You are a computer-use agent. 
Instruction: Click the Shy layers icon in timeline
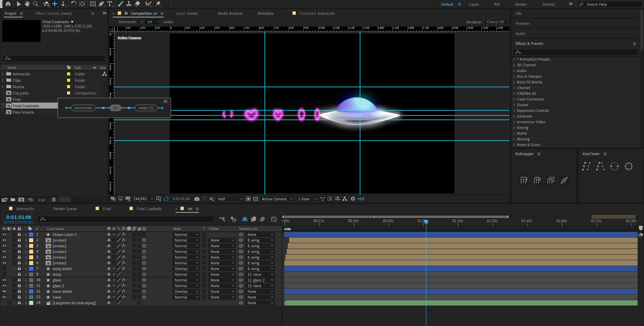pyautogui.click(x=245, y=219)
